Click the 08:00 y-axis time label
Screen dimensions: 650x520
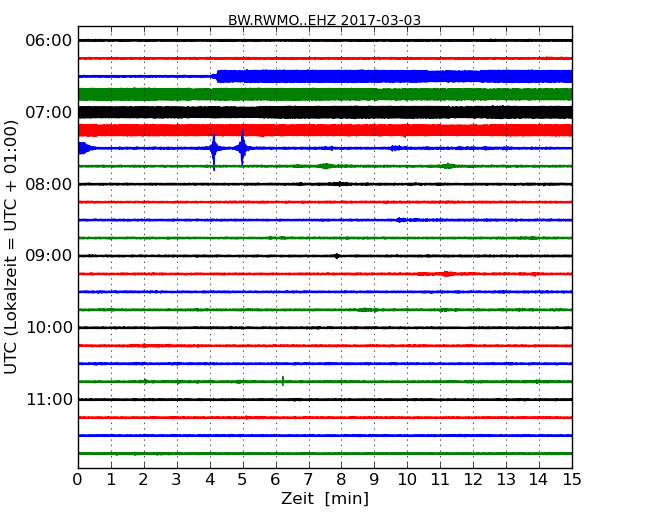48,184
